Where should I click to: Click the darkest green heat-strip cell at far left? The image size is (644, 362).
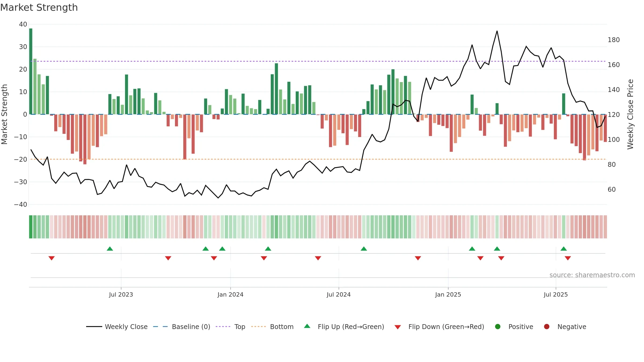pos(31,227)
